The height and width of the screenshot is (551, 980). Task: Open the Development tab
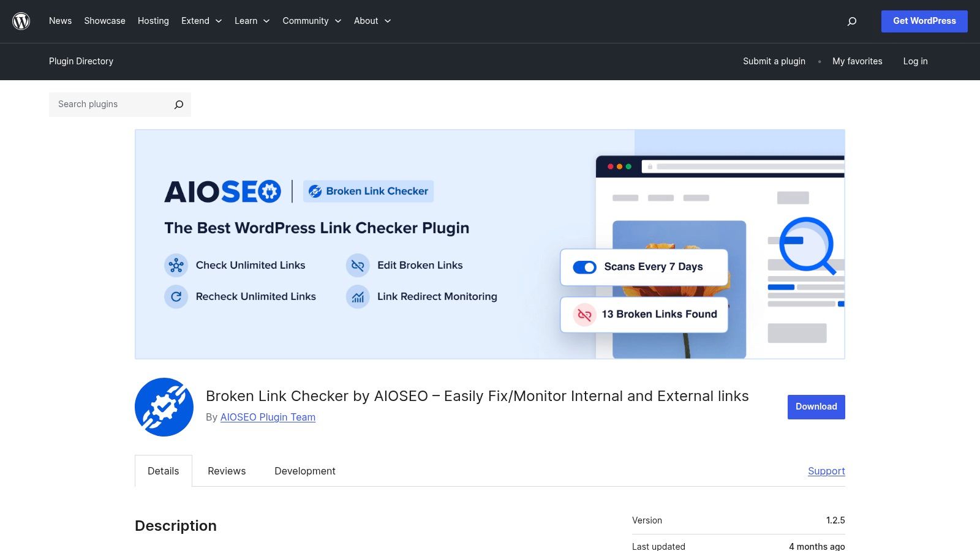pyautogui.click(x=304, y=471)
